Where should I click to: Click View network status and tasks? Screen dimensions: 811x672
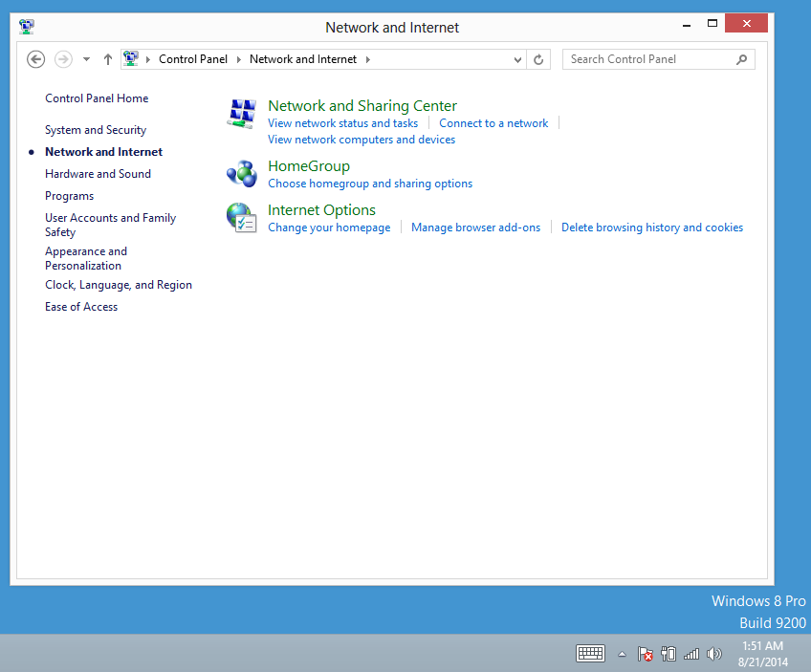click(342, 123)
